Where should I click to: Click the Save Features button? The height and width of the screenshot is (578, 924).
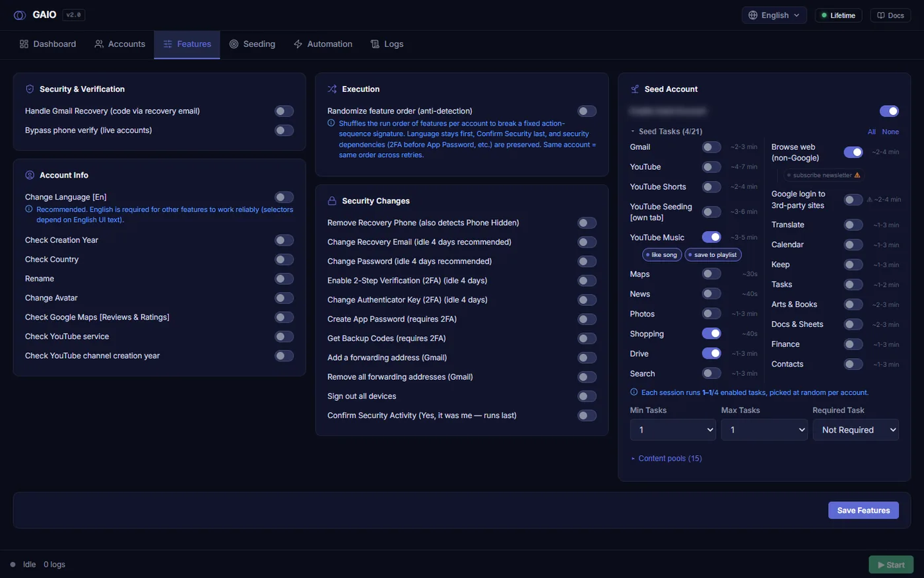[863, 510]
